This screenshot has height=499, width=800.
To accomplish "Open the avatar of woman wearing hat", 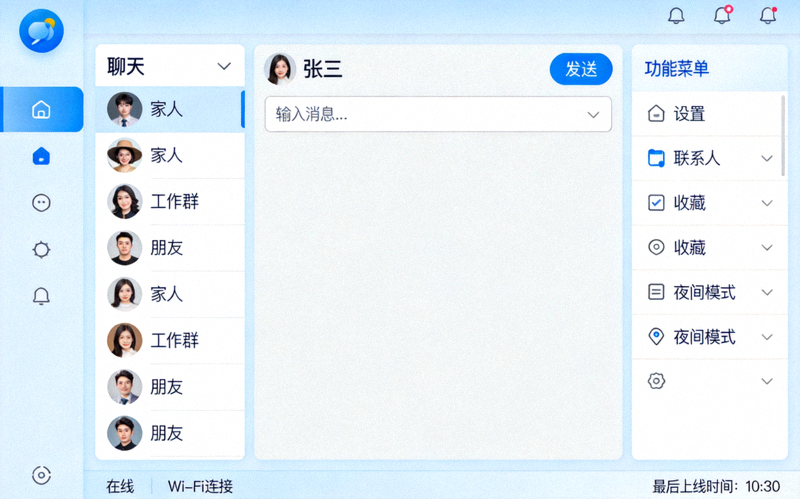I will tap(124, 155).
